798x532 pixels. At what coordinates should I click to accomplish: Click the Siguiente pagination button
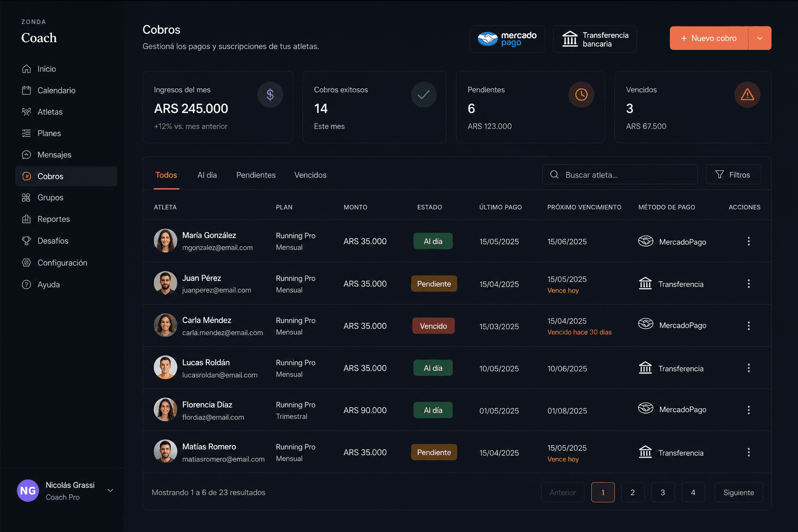point(739,493)
